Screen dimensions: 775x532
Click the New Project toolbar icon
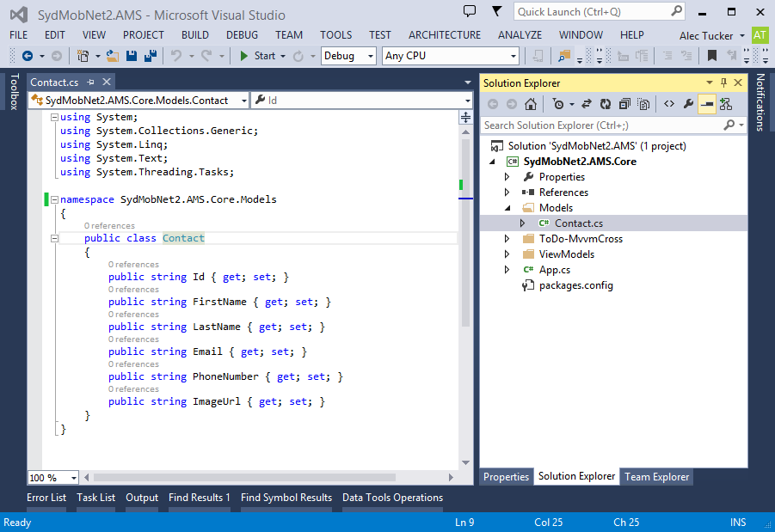pyautogui.click(x=83, y=56)
